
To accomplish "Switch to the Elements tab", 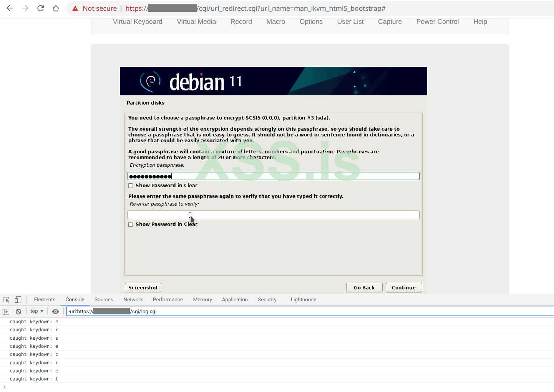I will 45,300.
